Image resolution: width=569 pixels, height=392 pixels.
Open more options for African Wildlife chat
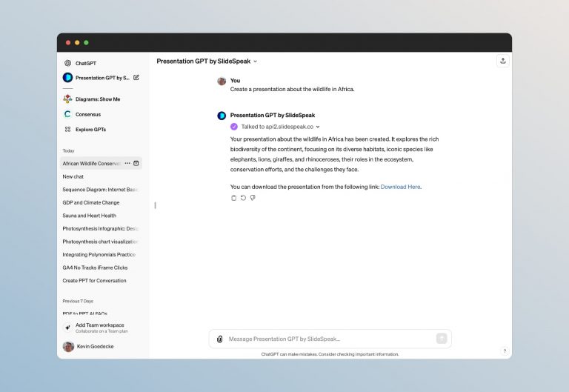[x=127, y=163]
